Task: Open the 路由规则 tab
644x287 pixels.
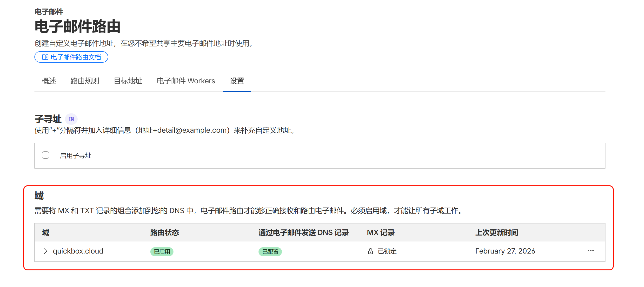Action: [x=85, y=81]
